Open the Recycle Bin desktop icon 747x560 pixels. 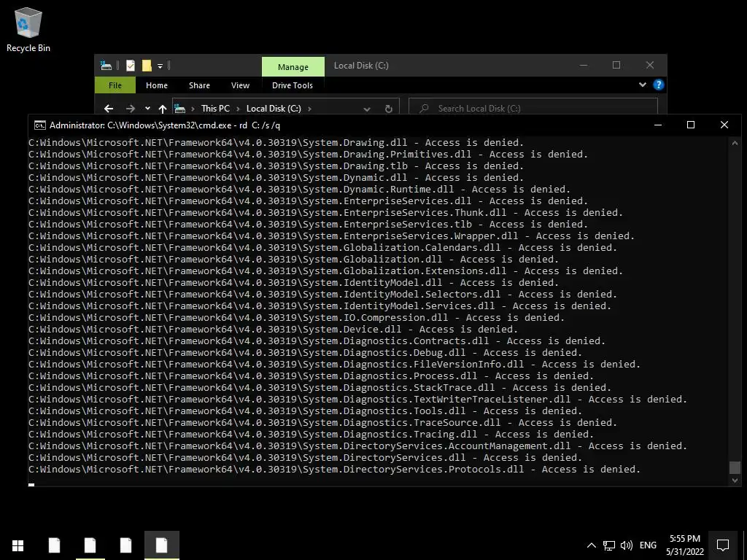click(28, 29)
